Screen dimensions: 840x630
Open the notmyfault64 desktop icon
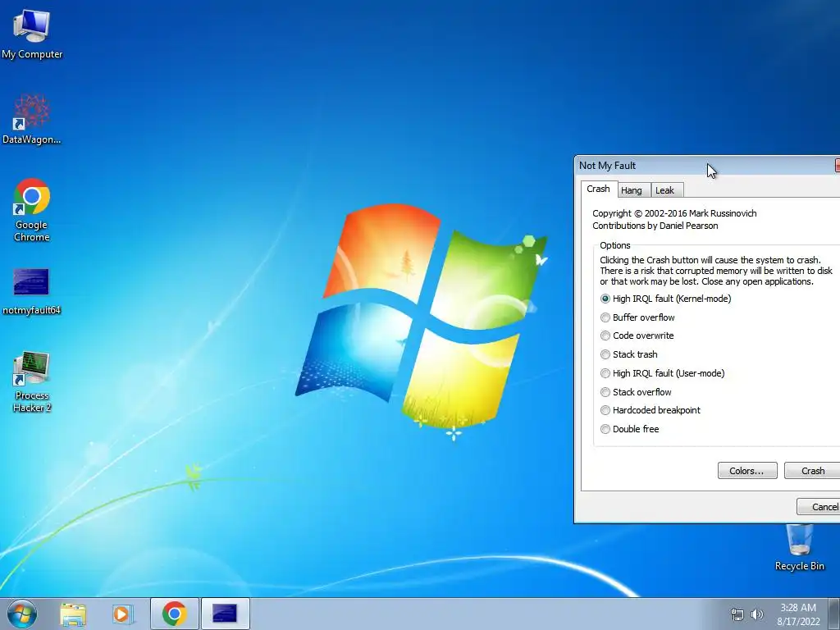[x=32, y=291]
